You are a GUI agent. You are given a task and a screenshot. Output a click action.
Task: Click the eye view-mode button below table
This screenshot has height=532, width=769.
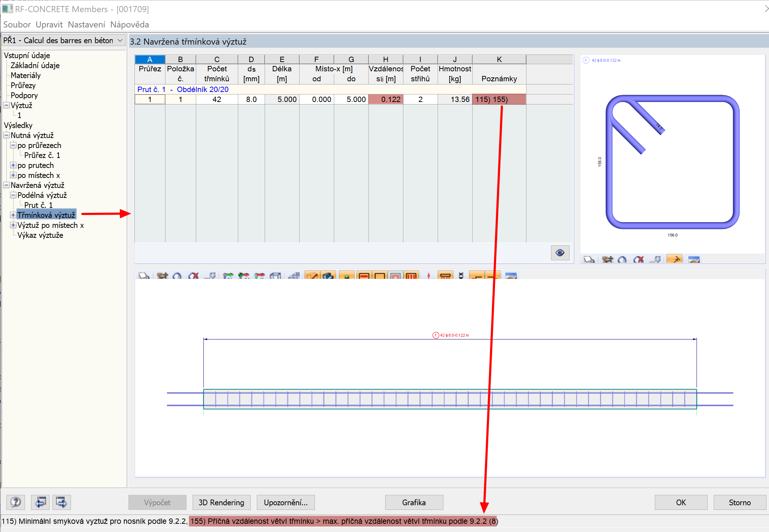pos(560,253)
